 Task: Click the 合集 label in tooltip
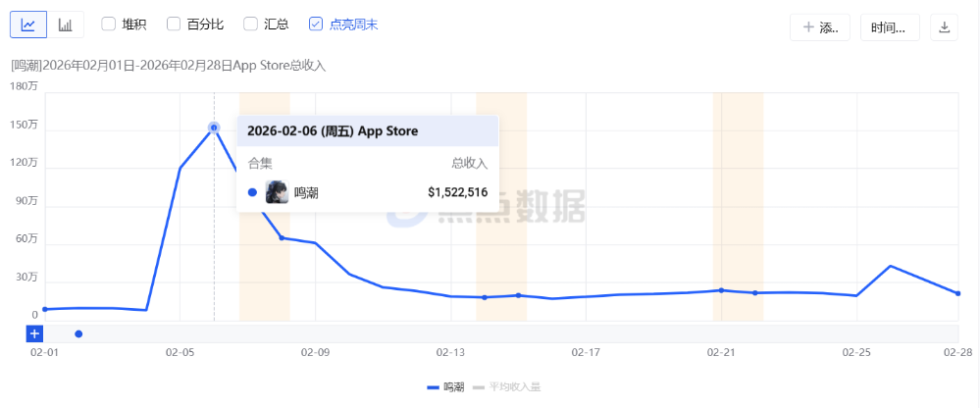[x=260, y=164]
